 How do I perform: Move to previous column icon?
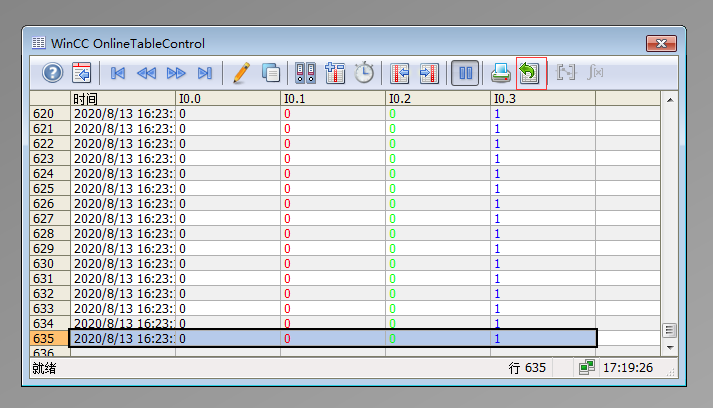click(x=400, y=73)
